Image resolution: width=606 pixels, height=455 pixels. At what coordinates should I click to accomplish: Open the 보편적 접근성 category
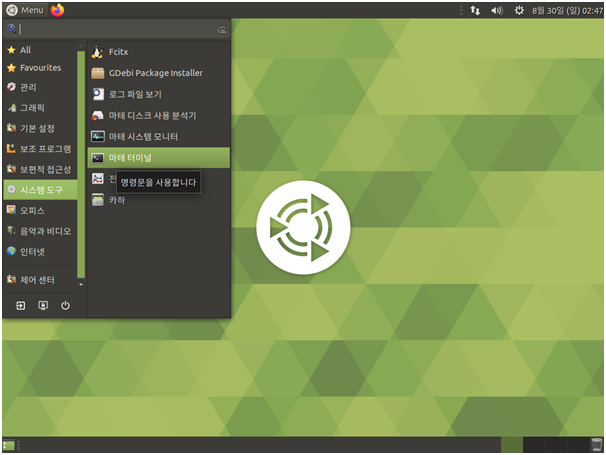[x=40, y=169]
